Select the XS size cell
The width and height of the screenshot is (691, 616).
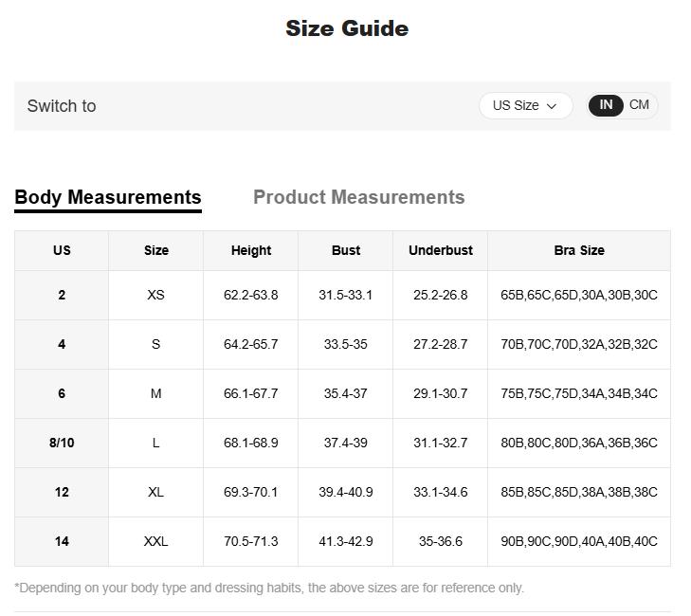pos(155,295)
